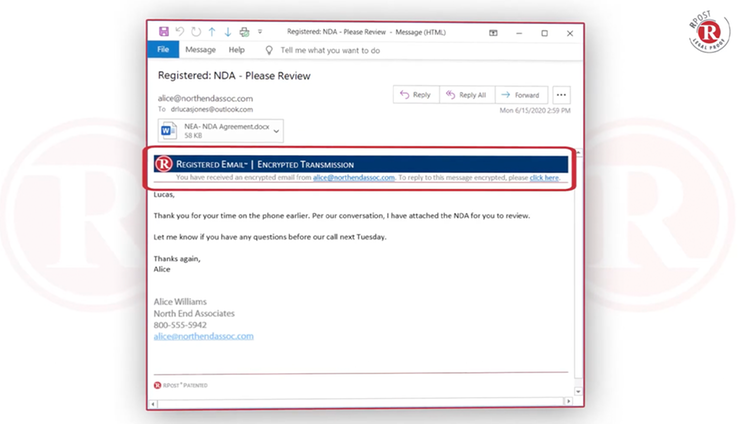Click the Redo icon

(x=196, y=32)
